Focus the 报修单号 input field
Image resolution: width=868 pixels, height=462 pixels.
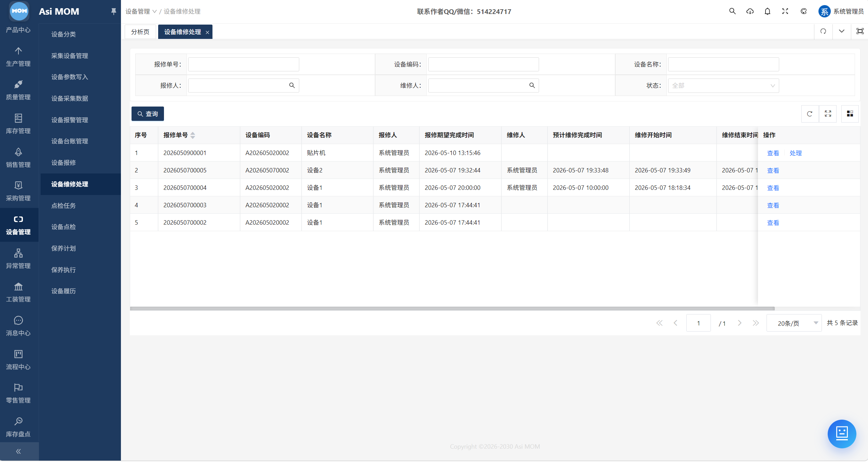tap(244, 64)
